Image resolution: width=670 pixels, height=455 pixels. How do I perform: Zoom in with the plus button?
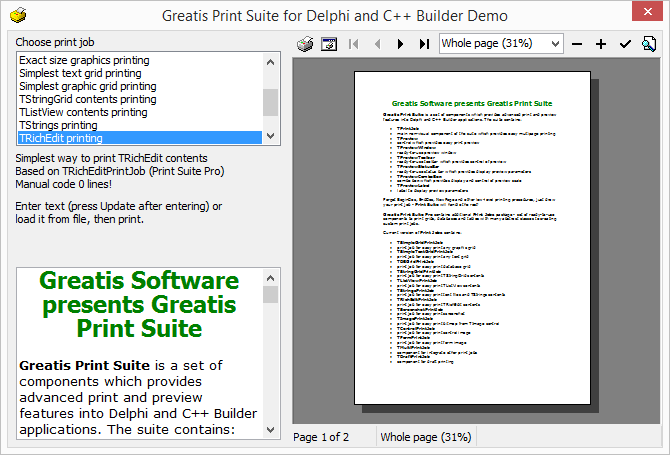pyautogui.click(x=601, y=44)
